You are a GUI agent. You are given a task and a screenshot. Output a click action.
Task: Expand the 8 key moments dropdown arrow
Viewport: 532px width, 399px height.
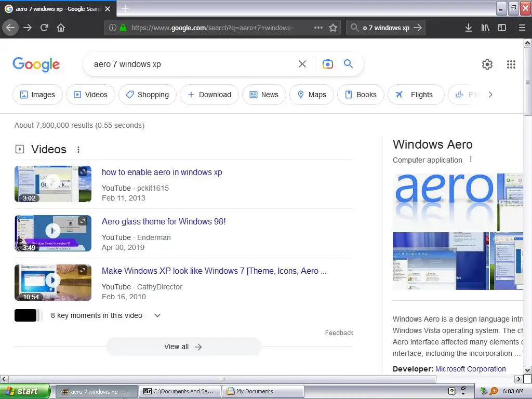[x=157, y=315]
